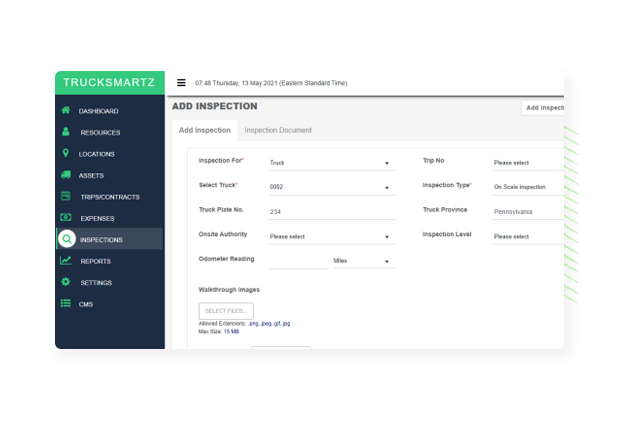Open the Miles unit dropdown
Screen dimensions: 630x434
[x=364, y=261]
